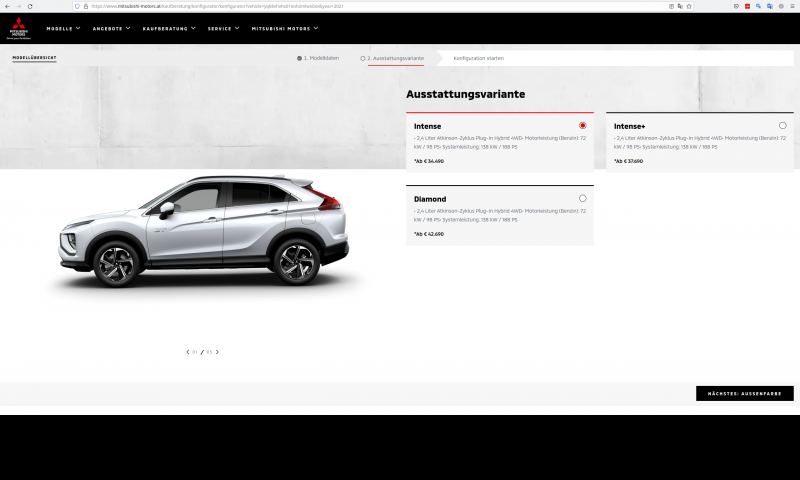Go to step 1. Modelldaten
This screenshot has height=480, width=800.
[318, 58]
